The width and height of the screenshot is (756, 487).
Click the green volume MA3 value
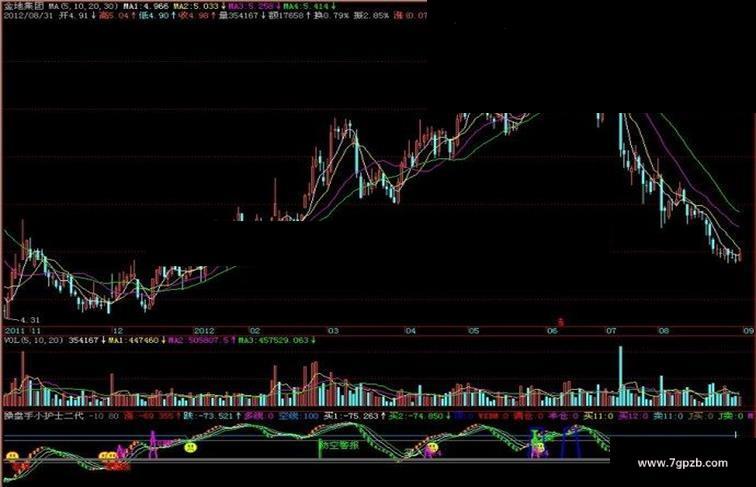pos(272,340)
